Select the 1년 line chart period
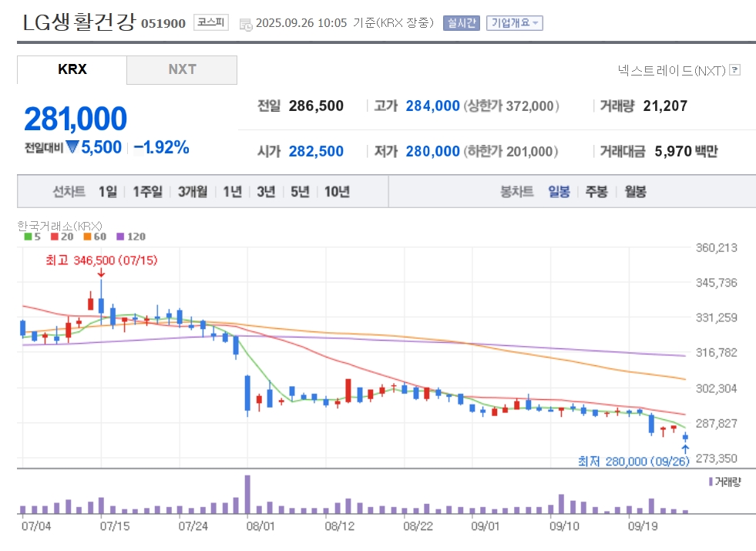 coord(233,192)
